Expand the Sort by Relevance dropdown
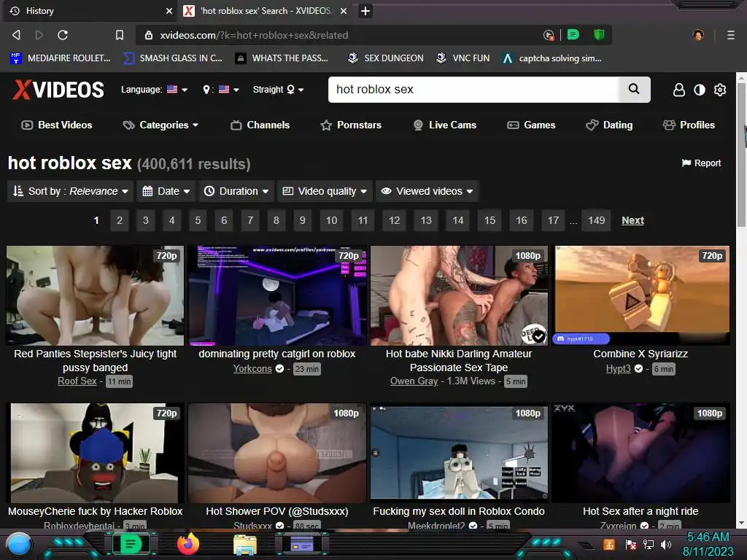Viewport: 747px width, 560px height. click(71, 192)
